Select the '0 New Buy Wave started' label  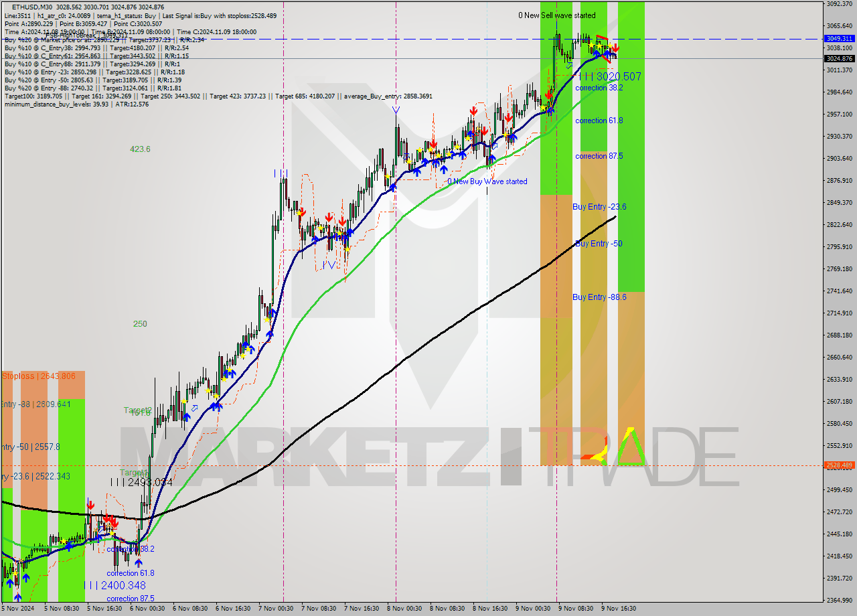point(487,181)
